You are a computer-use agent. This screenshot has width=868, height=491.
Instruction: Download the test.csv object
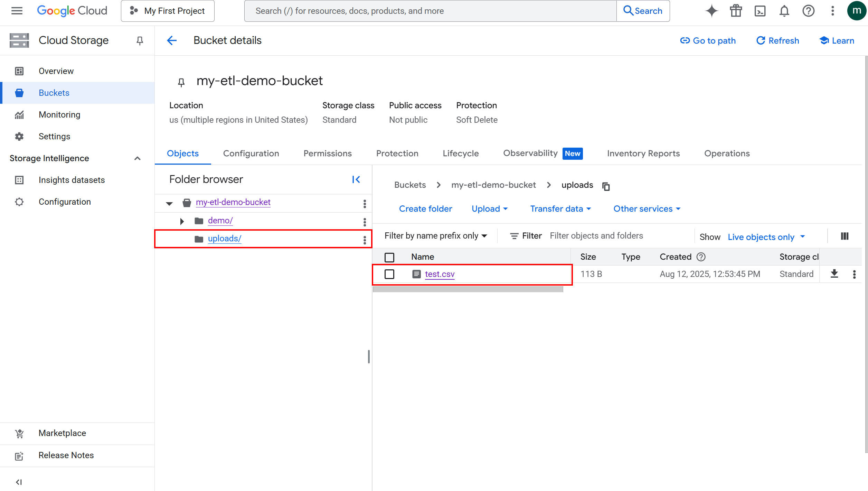834,274
